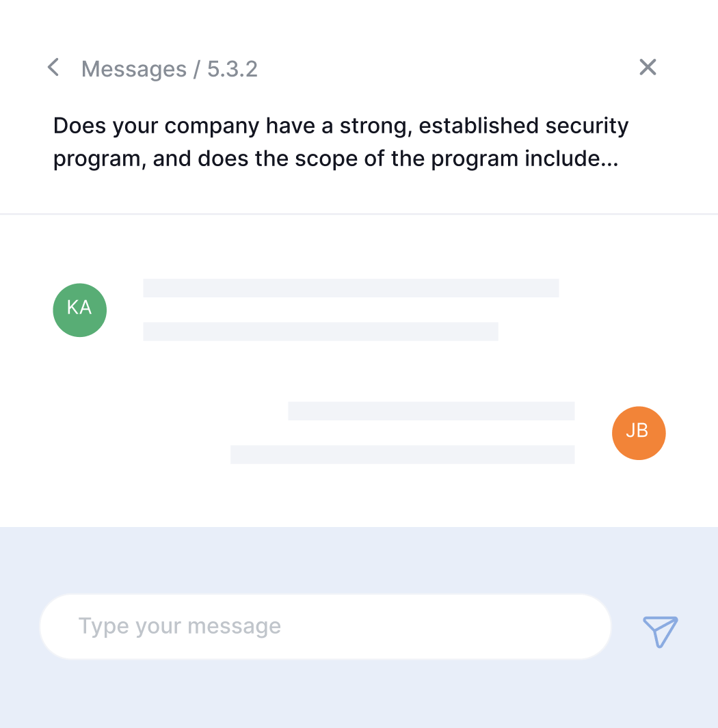
Task: Click the word 'established' in the question title
Action: (479, 126)
